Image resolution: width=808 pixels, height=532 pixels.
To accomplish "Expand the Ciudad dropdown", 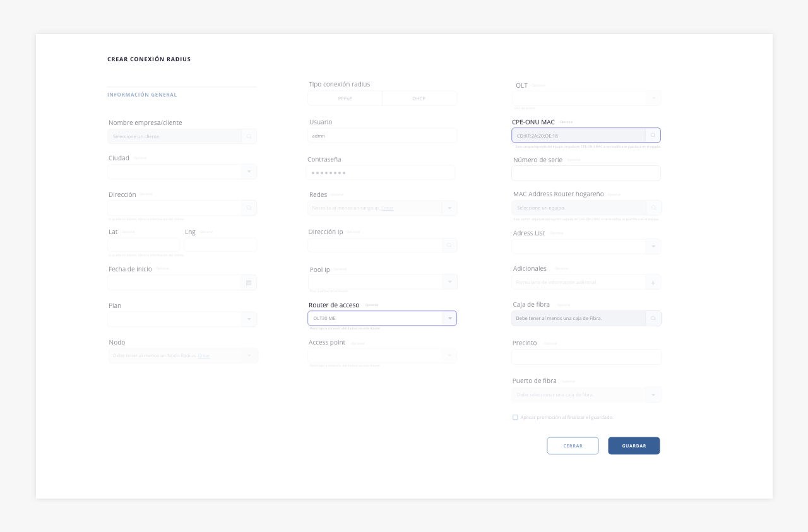I will click(249, 172).
